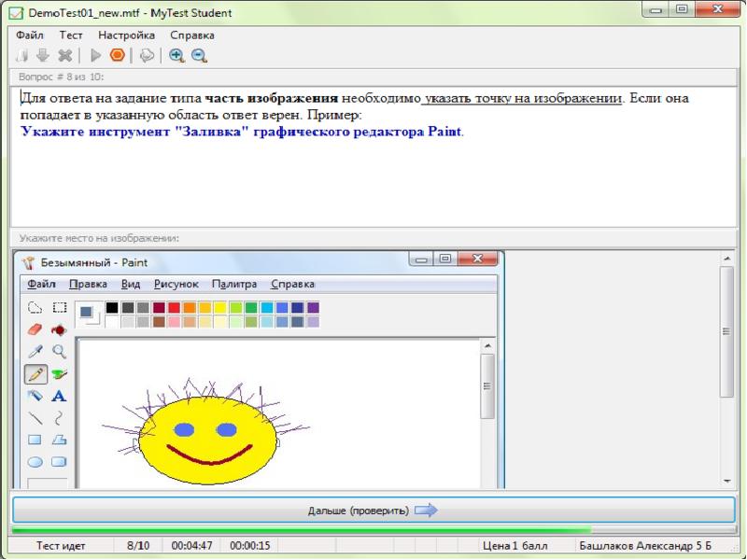Zoom out with the minus magnifier icon

point(199,55)
